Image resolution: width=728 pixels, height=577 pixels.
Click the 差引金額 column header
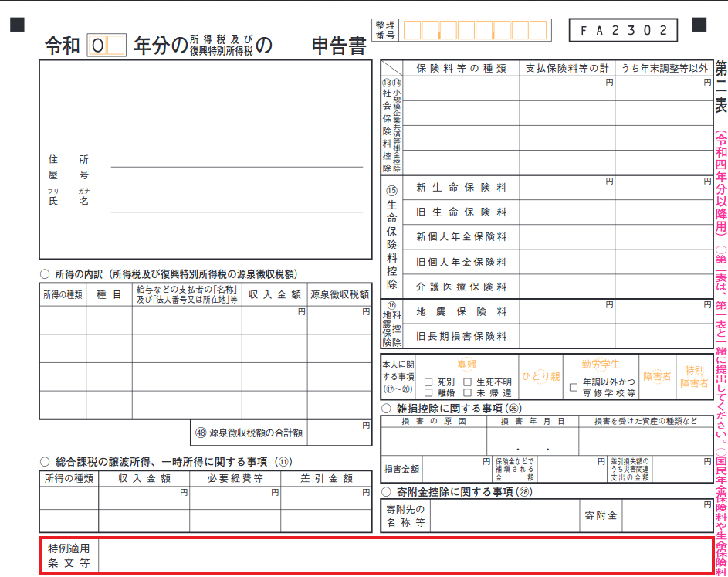pos(327,478)
